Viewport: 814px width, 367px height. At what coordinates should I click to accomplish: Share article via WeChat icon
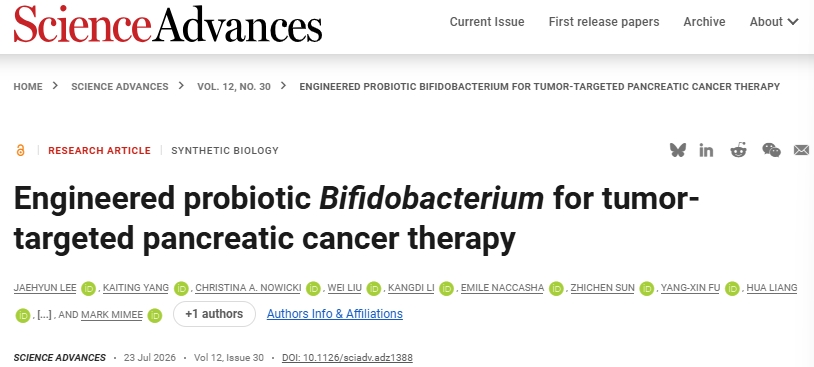coord(771,151)
